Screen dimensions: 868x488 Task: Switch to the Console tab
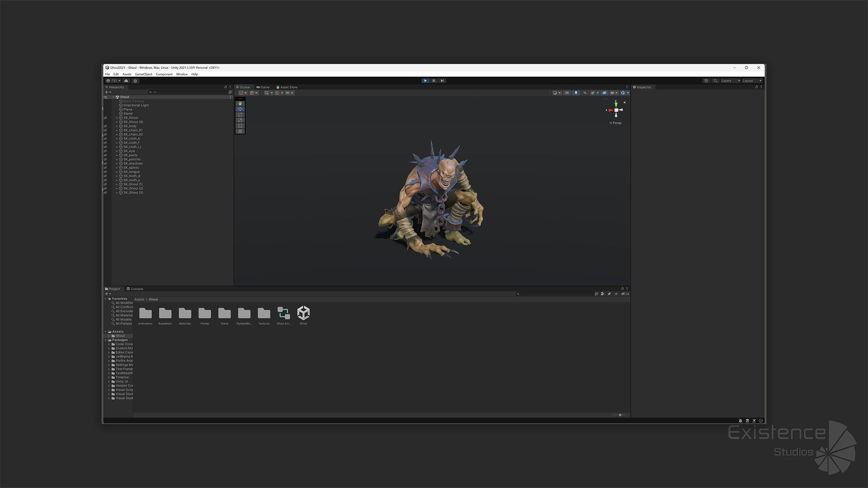(x=135, y=289)
